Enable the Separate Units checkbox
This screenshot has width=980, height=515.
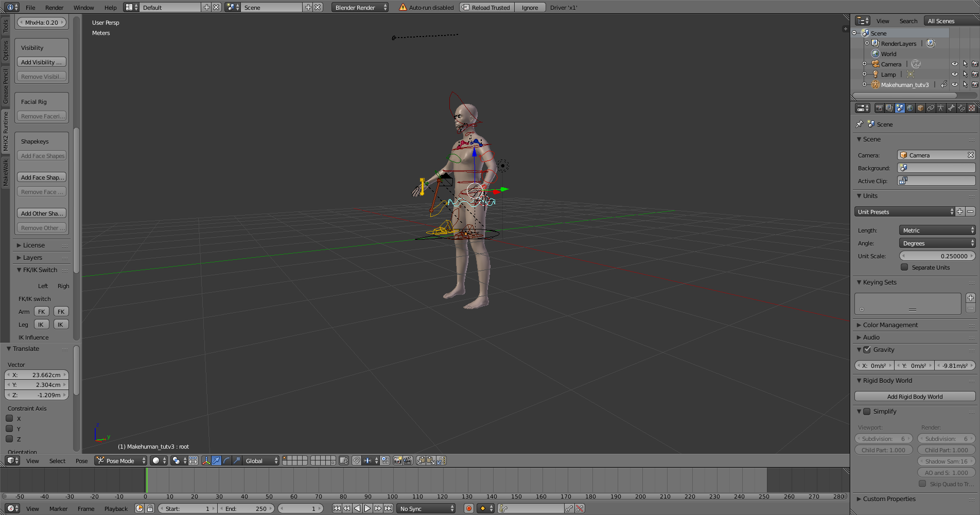click(904, 267)
